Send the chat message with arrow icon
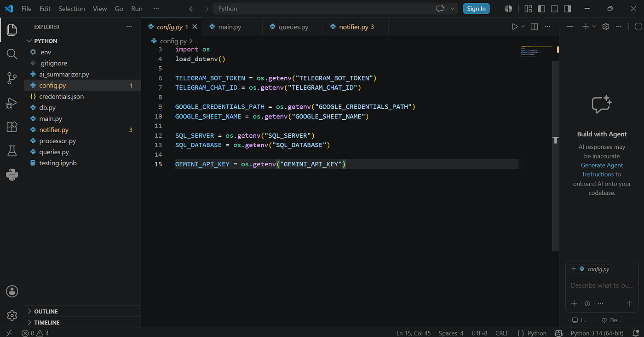644x337 pixels. tap(629, 304)
